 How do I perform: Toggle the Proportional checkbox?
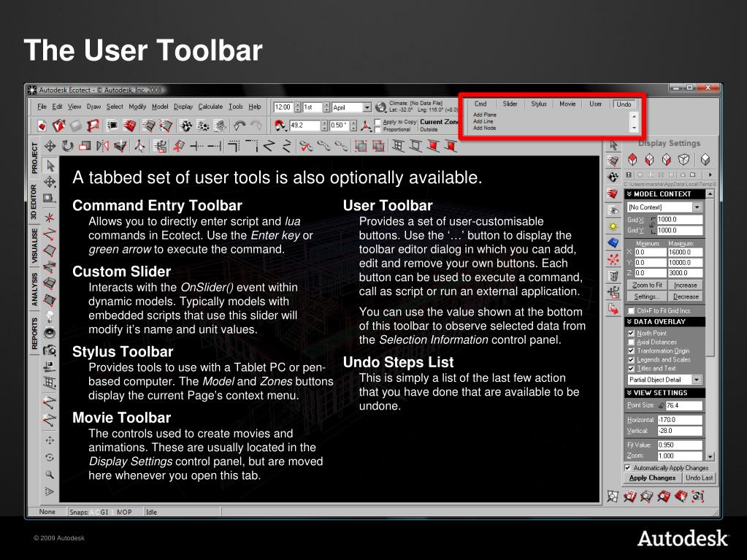[x=378, y=129]
